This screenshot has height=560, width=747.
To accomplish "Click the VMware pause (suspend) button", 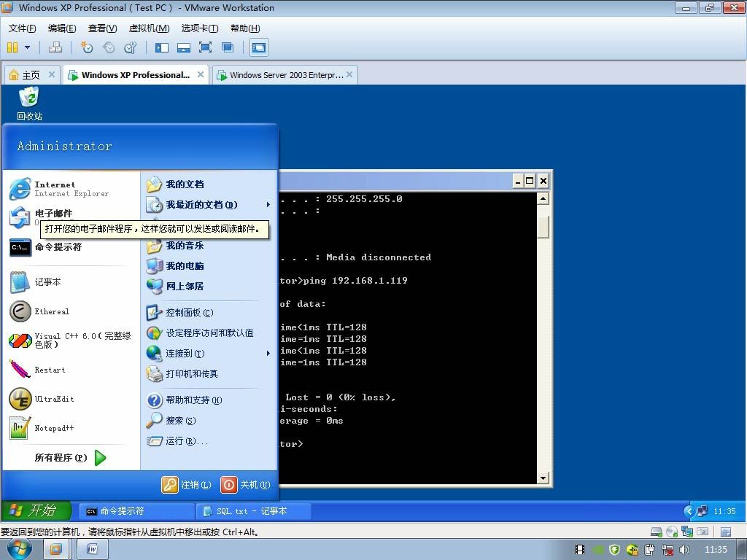I will pyautogui.click(x=12, y=47).
